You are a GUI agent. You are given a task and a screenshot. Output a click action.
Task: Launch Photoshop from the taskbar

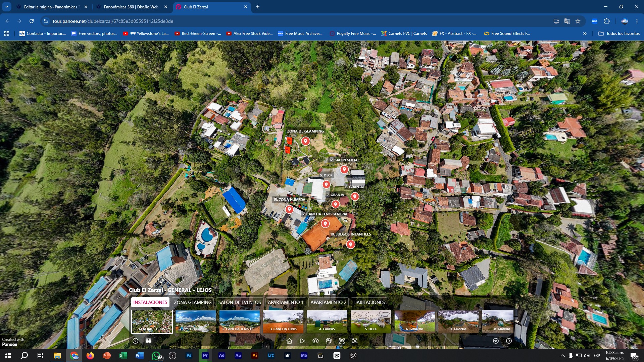pyautogui.click(x=189, y=356)
